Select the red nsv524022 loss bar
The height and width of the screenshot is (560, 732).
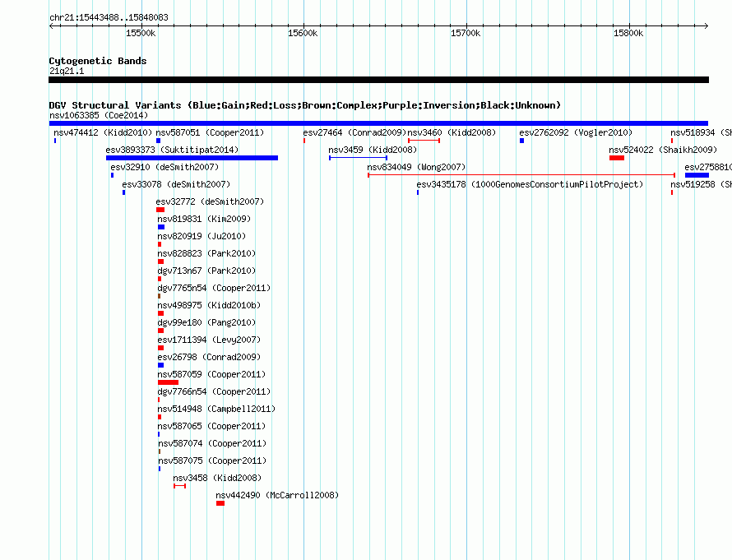[617, 158]
